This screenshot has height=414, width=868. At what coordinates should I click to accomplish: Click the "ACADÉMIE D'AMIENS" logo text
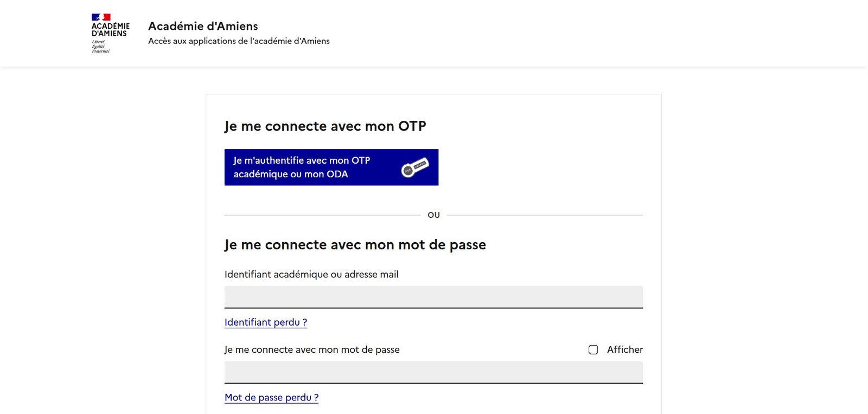110,30
